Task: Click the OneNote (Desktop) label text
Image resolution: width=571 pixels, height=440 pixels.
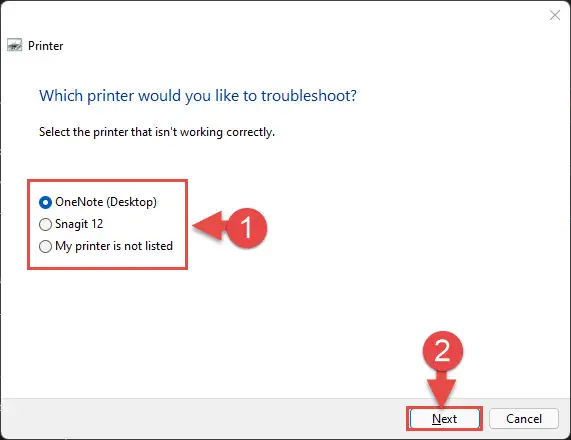Action: (106, 202)
